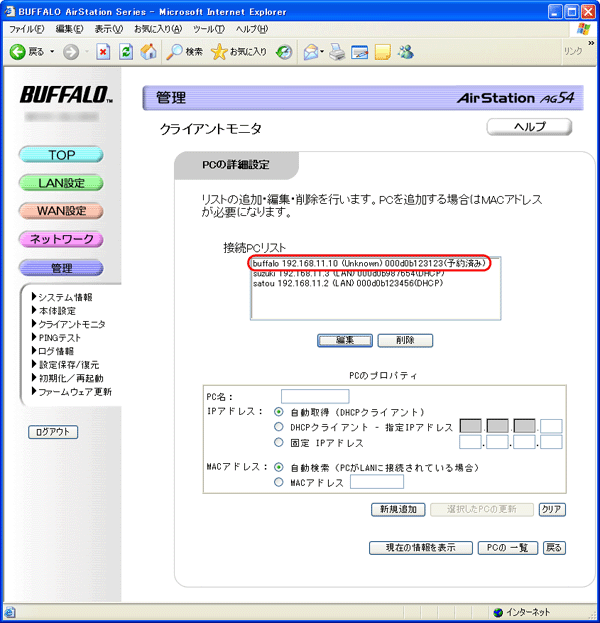Open the Messenger people icon
Screen dimensions: 600x623
coord(406,52)
